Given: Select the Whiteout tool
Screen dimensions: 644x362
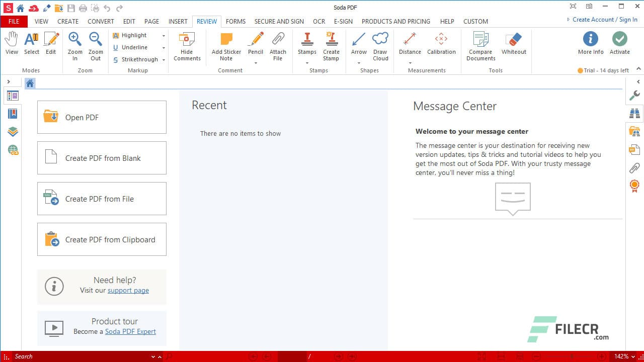Looking at the screenshot, I should (513, 45).
